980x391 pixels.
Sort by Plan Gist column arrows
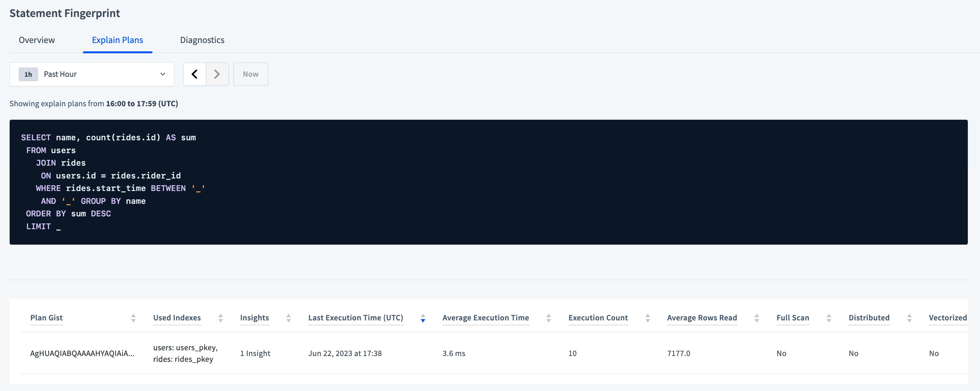point(133,318)
